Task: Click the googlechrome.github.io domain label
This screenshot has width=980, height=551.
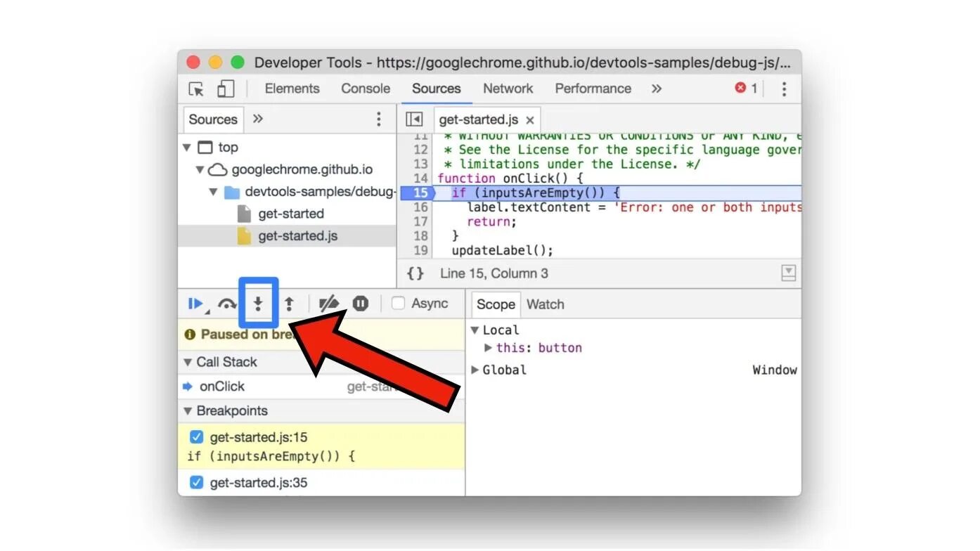Action: [x=302, y=169]
